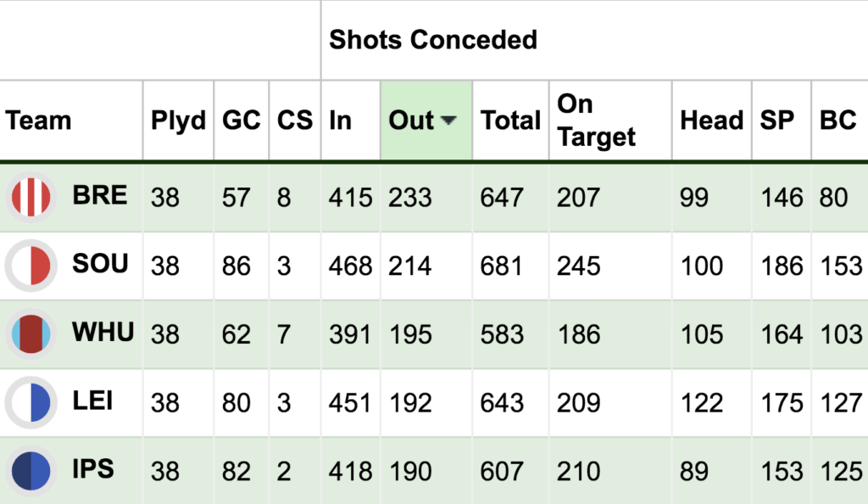The height and width of the screenshot is (504, 868).
Task: Click the LEI team badge icon
Action: [32, 402]
